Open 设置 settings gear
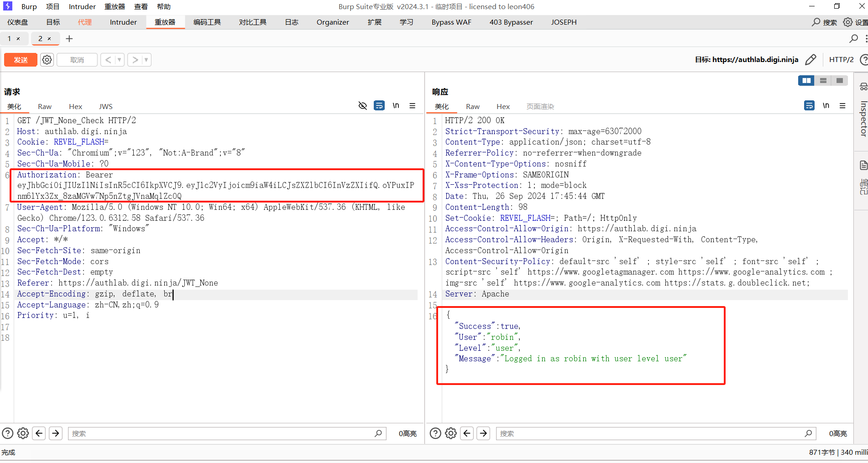This screenshot has width=868, height=463. point(855,22)
